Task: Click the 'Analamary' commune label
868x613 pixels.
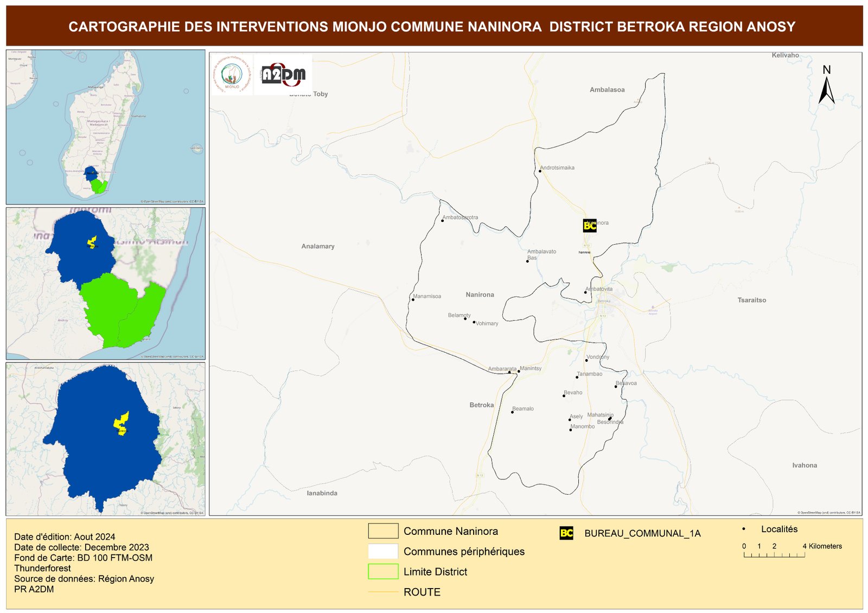Action: point(318,246)
